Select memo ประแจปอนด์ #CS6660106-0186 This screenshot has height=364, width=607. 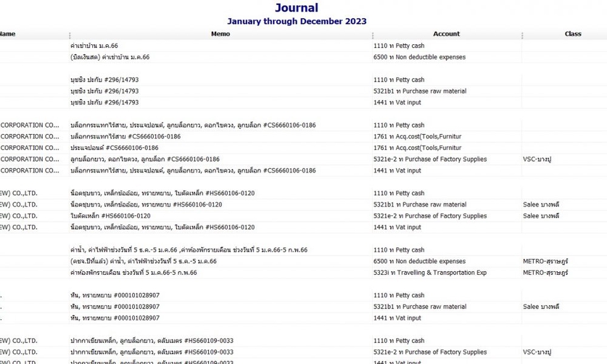[114, 148]
